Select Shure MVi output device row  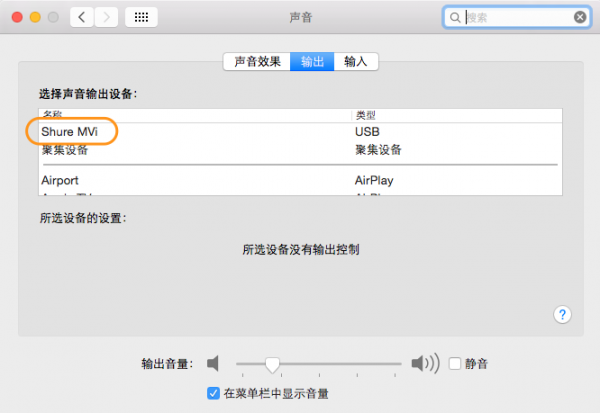pyautogui.click(x=300, y=132)
